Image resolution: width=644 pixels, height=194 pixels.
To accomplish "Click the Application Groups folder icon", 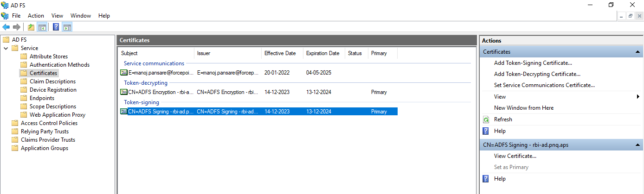I will pyautogui.click(x=15, y=148).
